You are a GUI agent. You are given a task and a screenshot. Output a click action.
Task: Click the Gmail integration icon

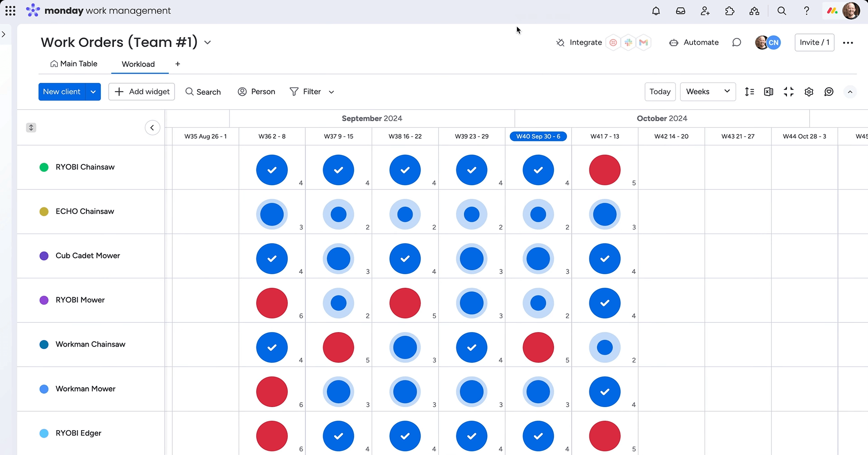pos(644,42)
